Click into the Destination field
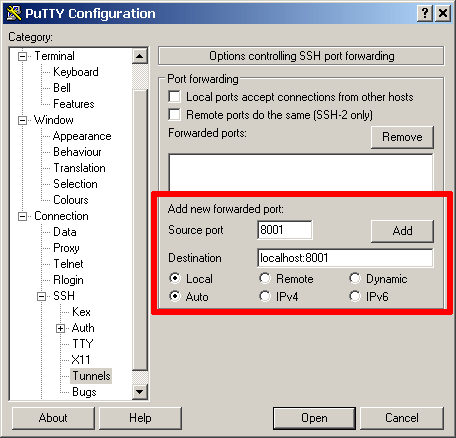 click(345, 258)
